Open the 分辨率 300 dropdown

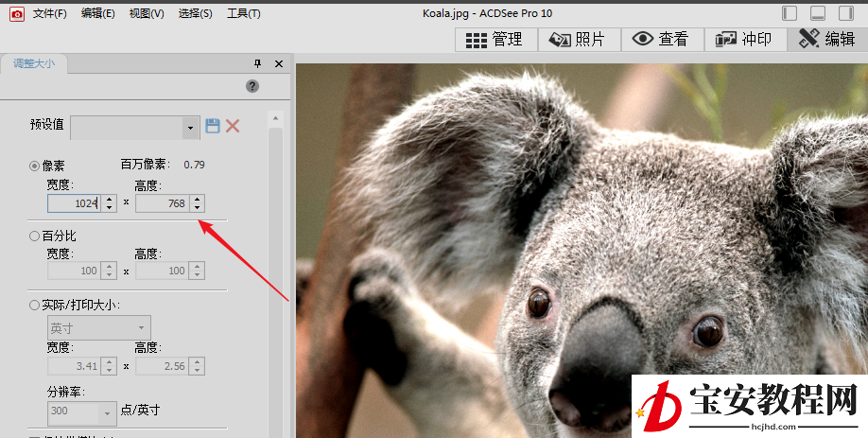[x=82, y=412]
